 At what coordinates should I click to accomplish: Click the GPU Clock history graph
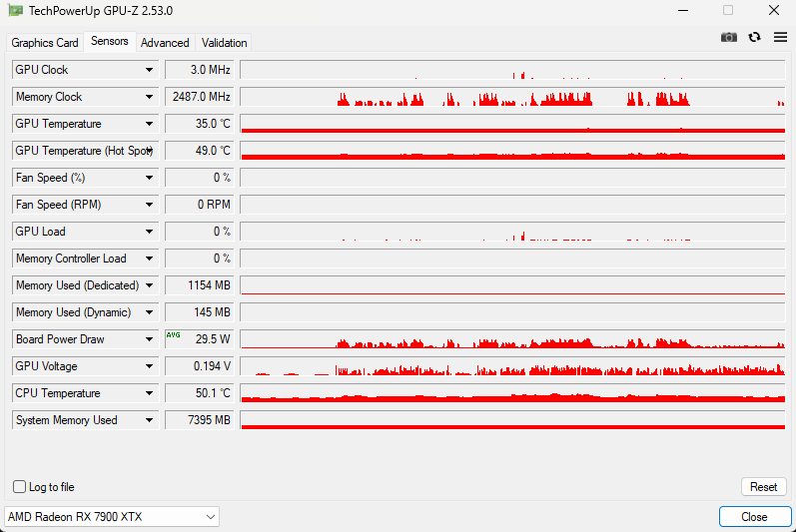tap(512, 70)
